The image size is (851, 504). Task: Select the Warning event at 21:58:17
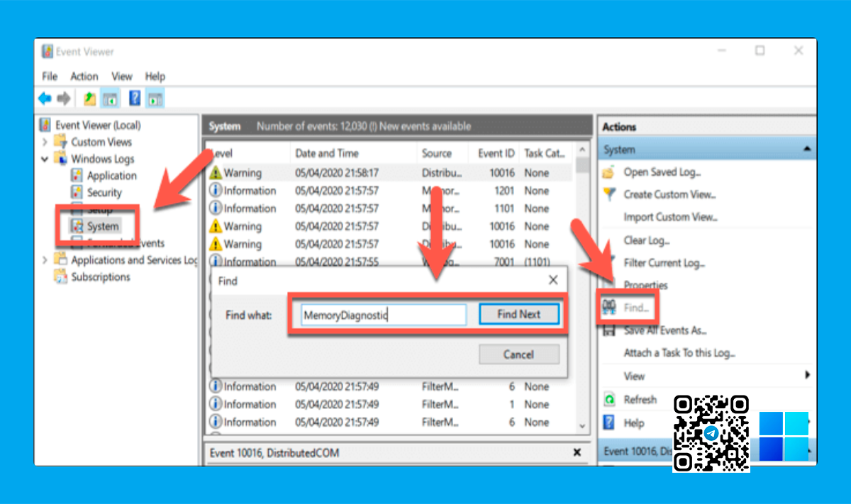[391, 173]
